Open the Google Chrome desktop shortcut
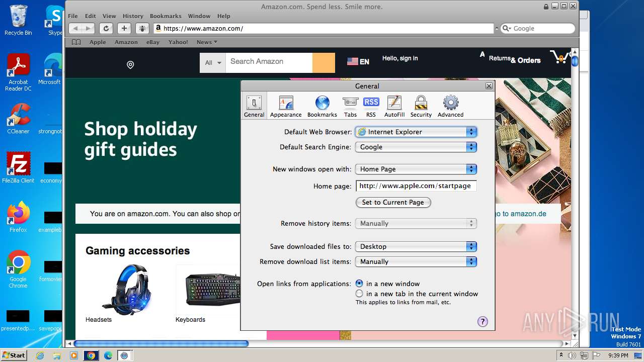This screenshot has width=644, height=362. 18,269
